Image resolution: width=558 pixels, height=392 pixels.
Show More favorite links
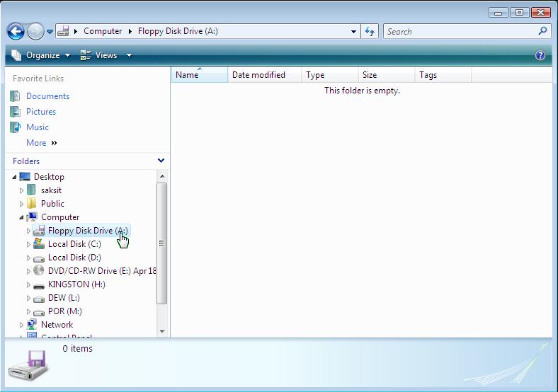coord(41,143)
